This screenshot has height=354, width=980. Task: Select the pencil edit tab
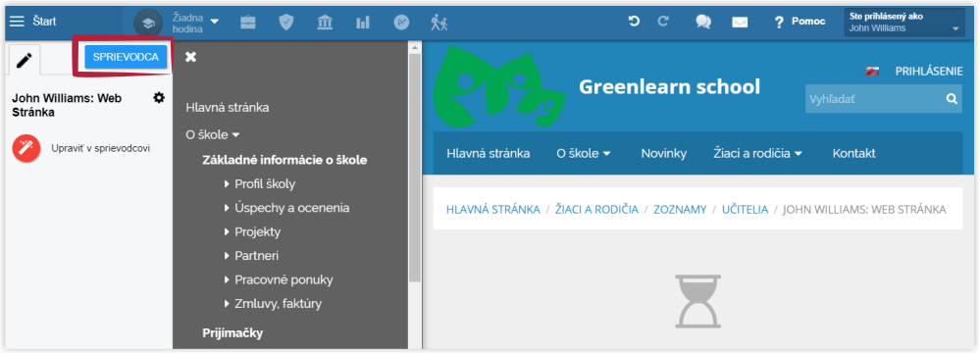point(25,60)
